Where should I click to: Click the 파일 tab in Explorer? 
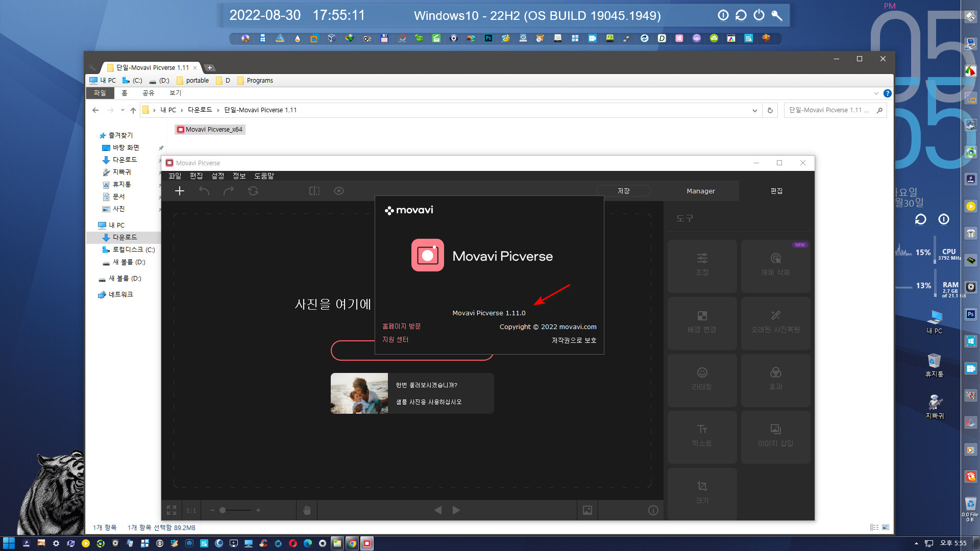tap(100, 93)
